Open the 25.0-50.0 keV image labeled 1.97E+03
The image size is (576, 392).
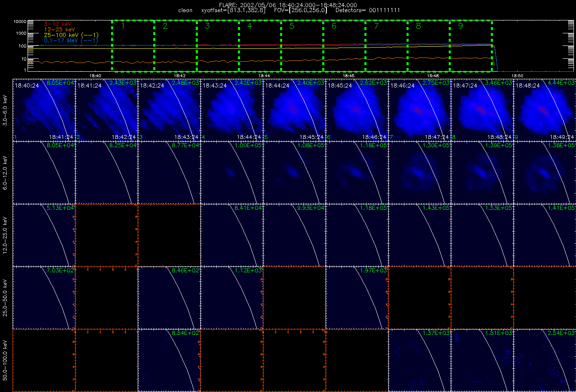357,297
